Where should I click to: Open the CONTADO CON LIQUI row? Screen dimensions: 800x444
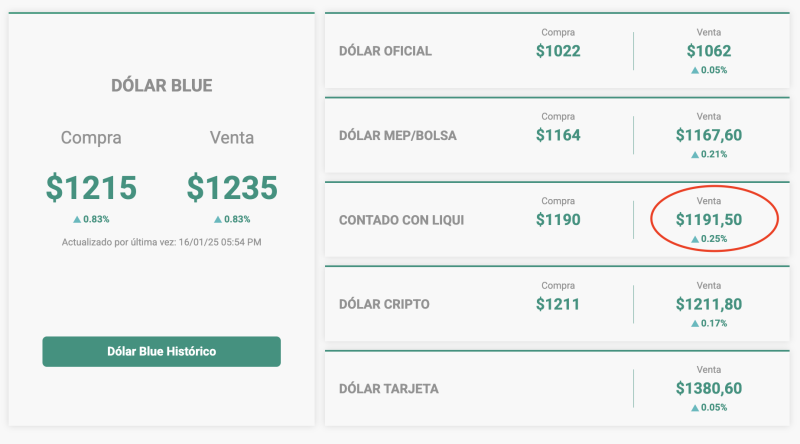[401, 219]
